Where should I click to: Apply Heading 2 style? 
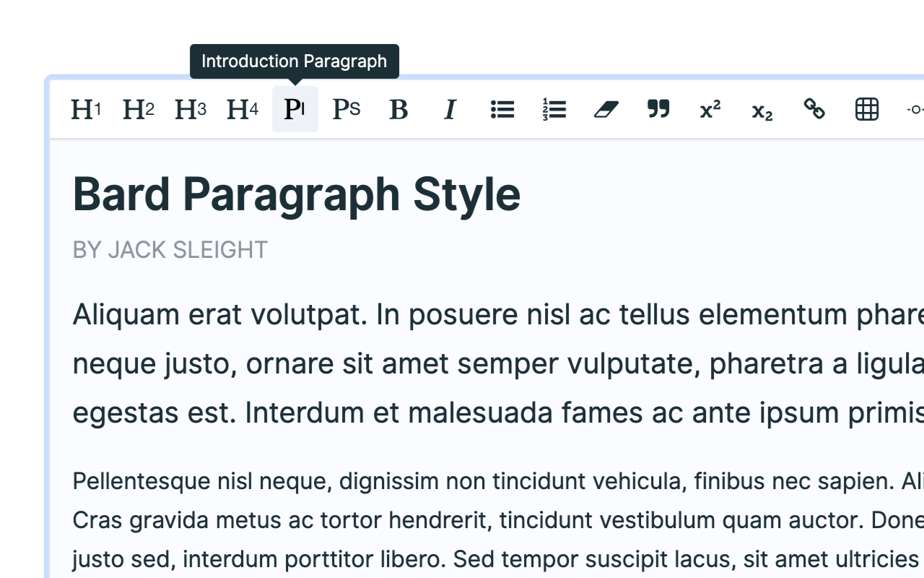click(x=139, y=109)
